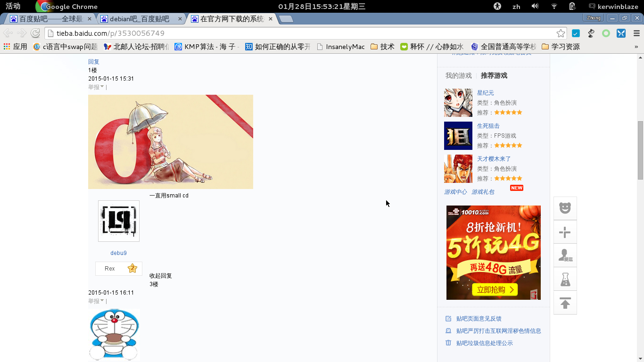Open the 应用 apps grid shortcut

[x=15, y=47]
